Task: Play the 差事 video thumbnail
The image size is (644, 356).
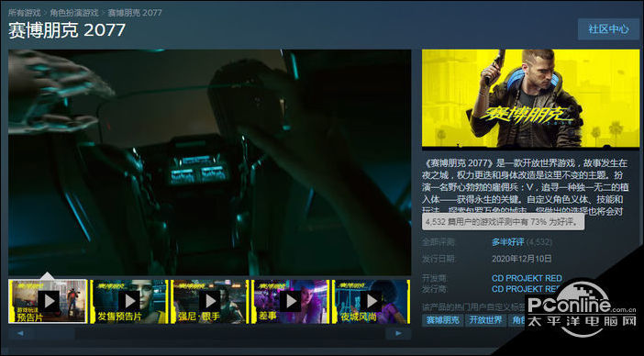Action: click(x=291, y=302)
